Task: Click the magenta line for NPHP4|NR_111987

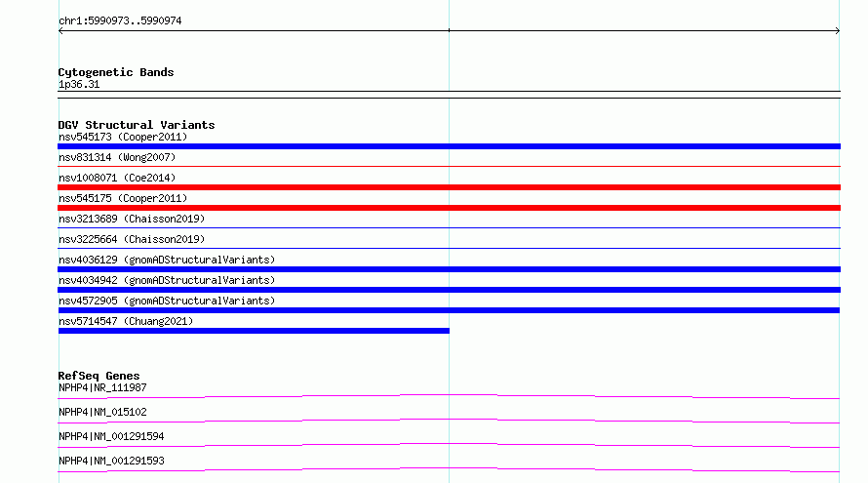Action: (x=449, y=396)
